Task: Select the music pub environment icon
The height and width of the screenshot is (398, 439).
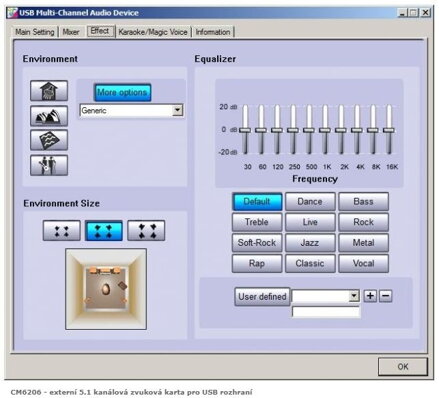Action: click(x=49, y=165)
